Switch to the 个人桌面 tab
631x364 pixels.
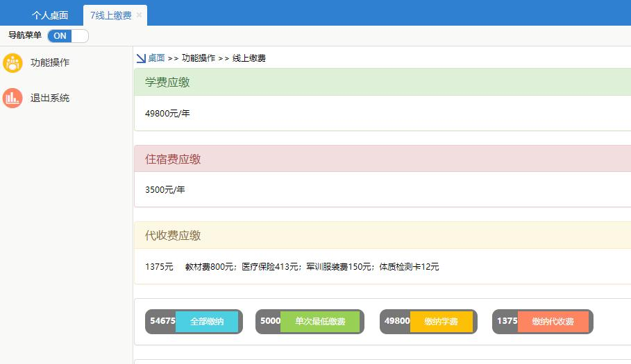pos(50,15)
